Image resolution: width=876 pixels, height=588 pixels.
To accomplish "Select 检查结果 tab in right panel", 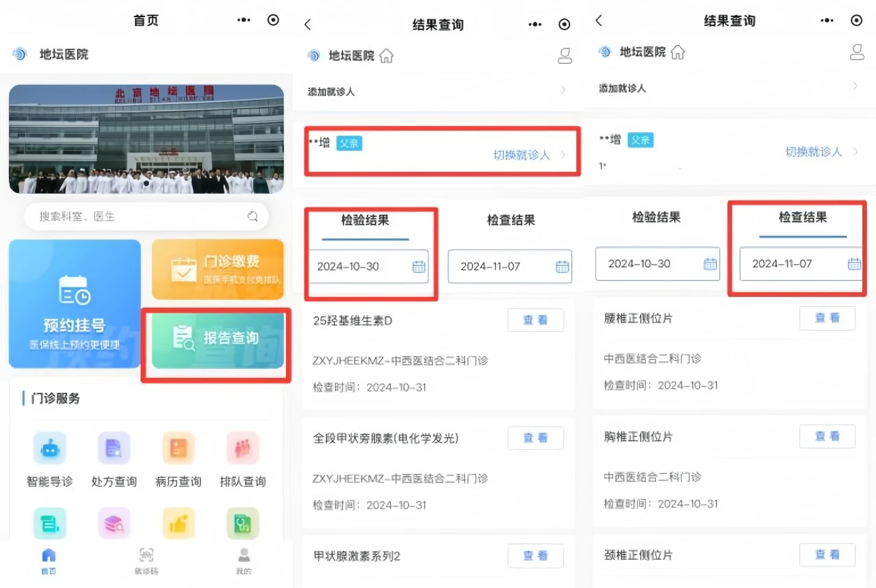I will (803, 218).
